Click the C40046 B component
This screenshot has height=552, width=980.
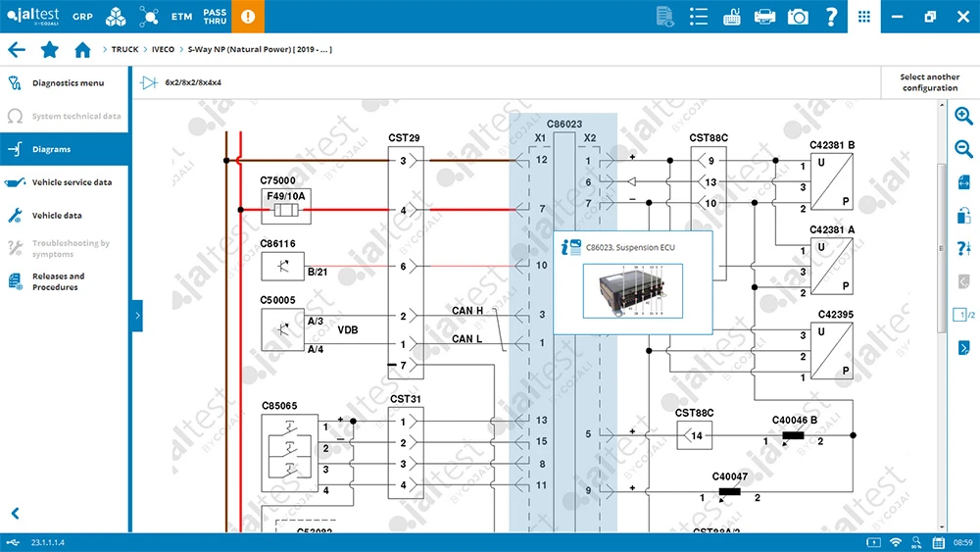point(793,435)
